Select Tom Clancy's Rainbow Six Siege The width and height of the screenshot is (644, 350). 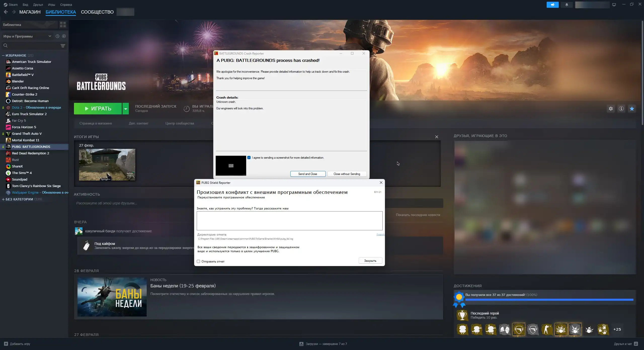[35, 186]
